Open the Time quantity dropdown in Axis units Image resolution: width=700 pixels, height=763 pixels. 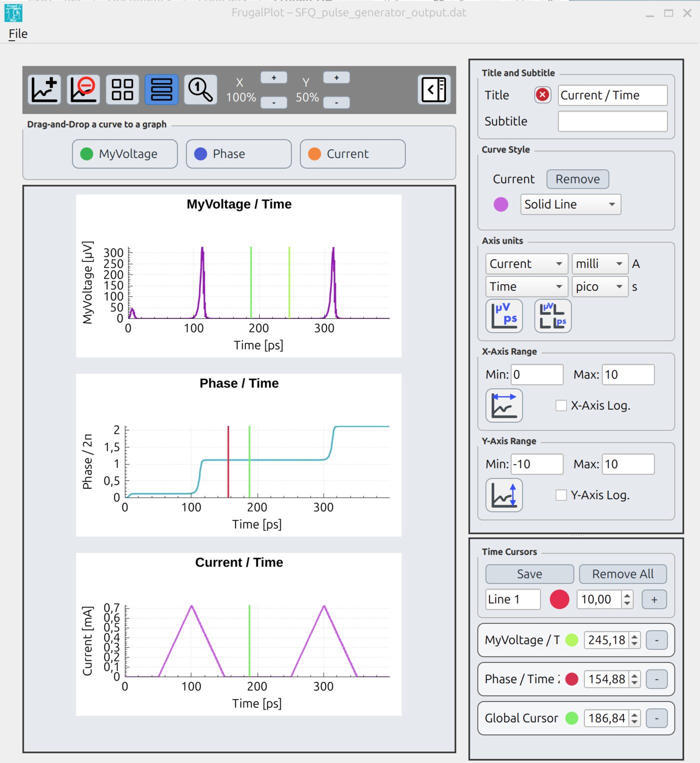click(526, 287)
